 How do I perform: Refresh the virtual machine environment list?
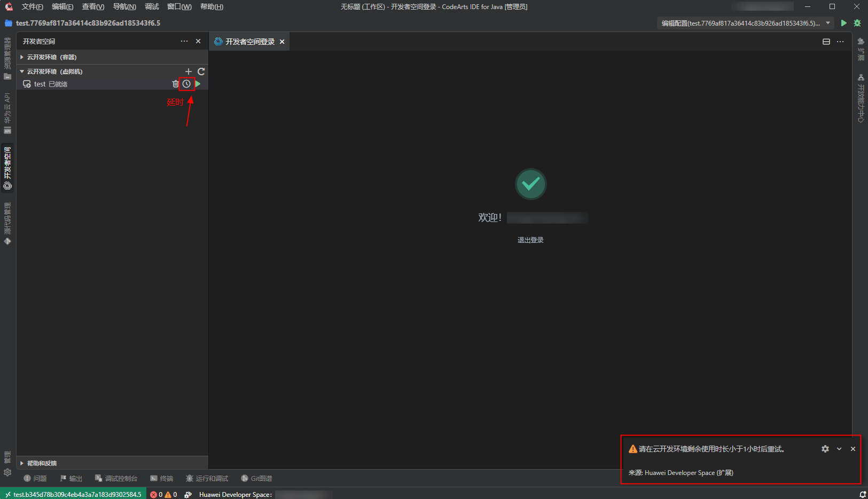tap(201, 72)
